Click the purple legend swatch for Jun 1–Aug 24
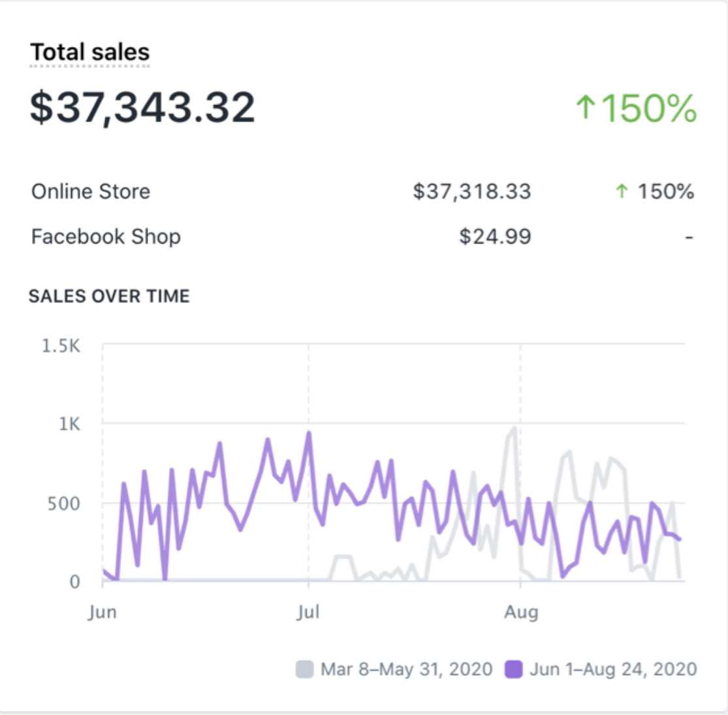Image resolution: width=728 pixels, height=715 pixels. pyautogui.click(x=514, y=669)
